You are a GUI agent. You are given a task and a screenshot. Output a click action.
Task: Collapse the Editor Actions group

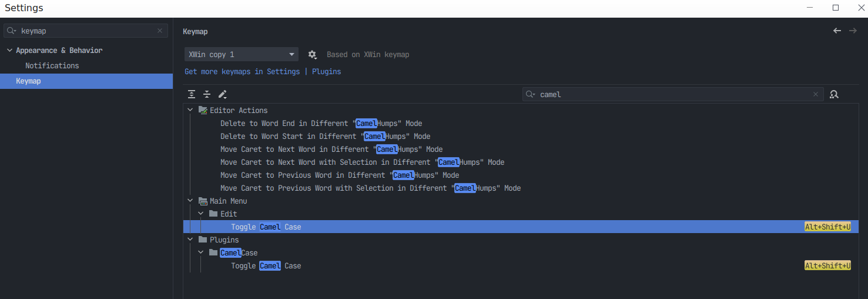coord(190,110)
